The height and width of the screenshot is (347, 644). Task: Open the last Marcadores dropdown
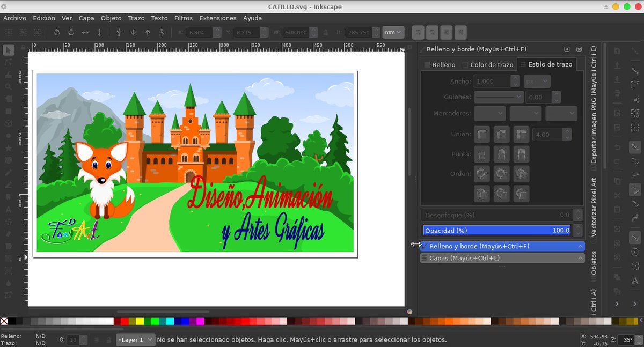pyautogui.click(x=561, y=113)
